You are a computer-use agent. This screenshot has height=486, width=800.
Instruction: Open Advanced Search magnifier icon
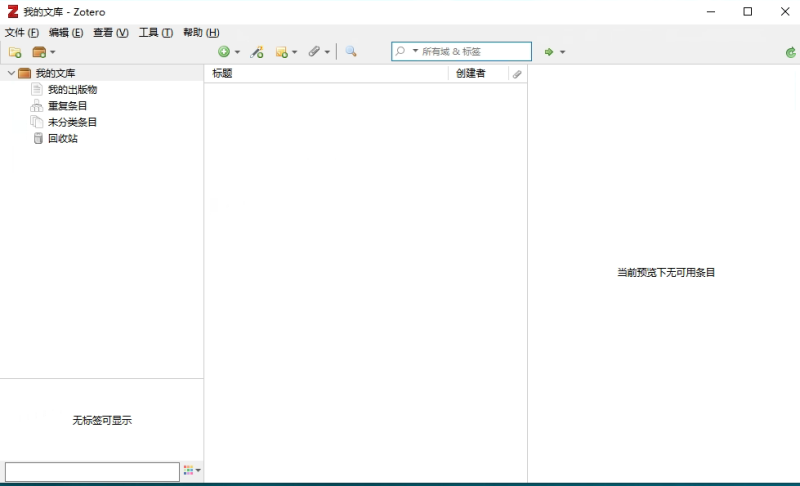click(x=351, y=52)
